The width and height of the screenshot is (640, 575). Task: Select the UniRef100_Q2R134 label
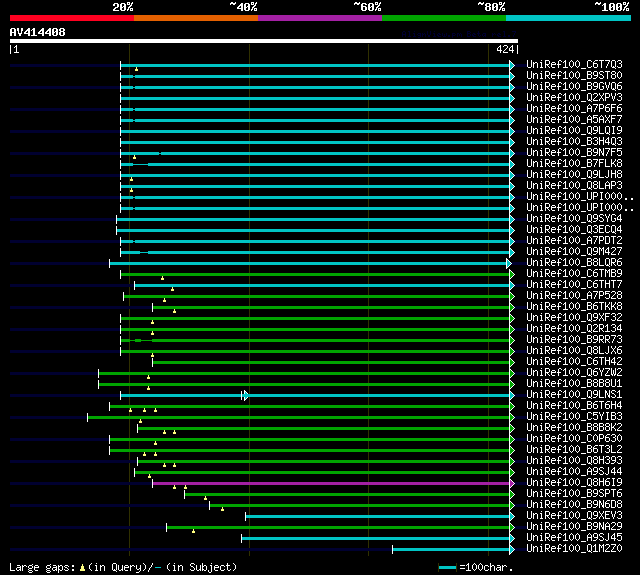574,329
